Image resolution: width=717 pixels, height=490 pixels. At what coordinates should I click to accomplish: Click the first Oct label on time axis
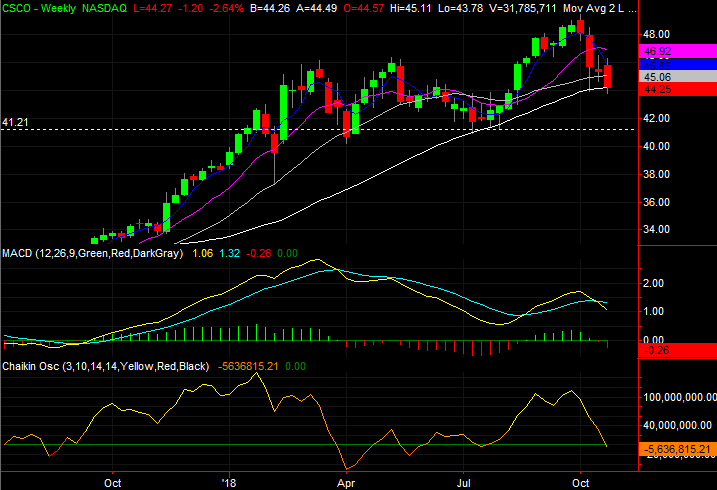[x=112, y=483]
